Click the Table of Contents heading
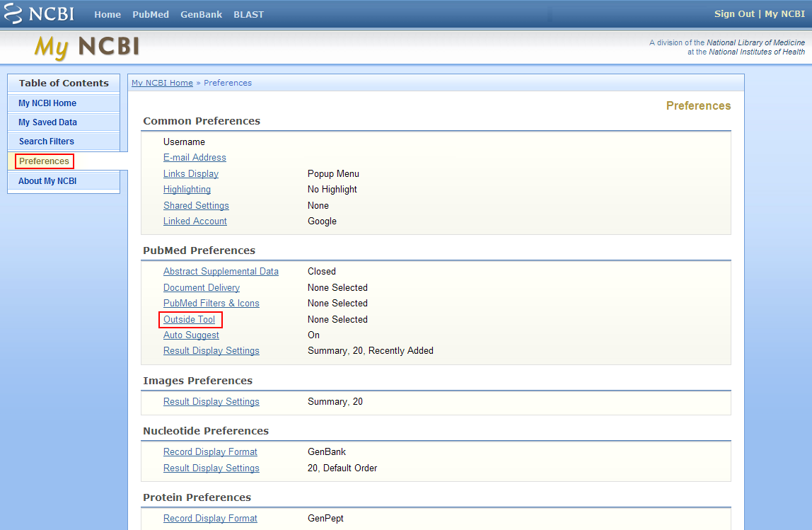 [x=64, y=83]
